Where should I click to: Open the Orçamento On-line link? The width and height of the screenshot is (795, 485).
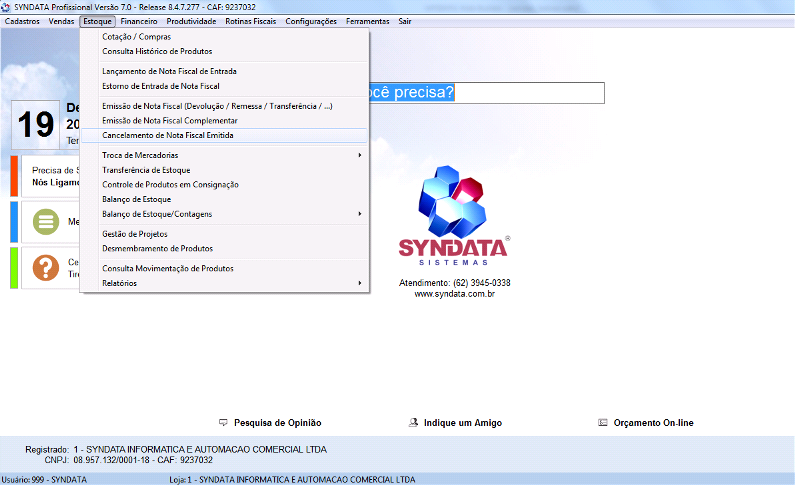(654, 423)
